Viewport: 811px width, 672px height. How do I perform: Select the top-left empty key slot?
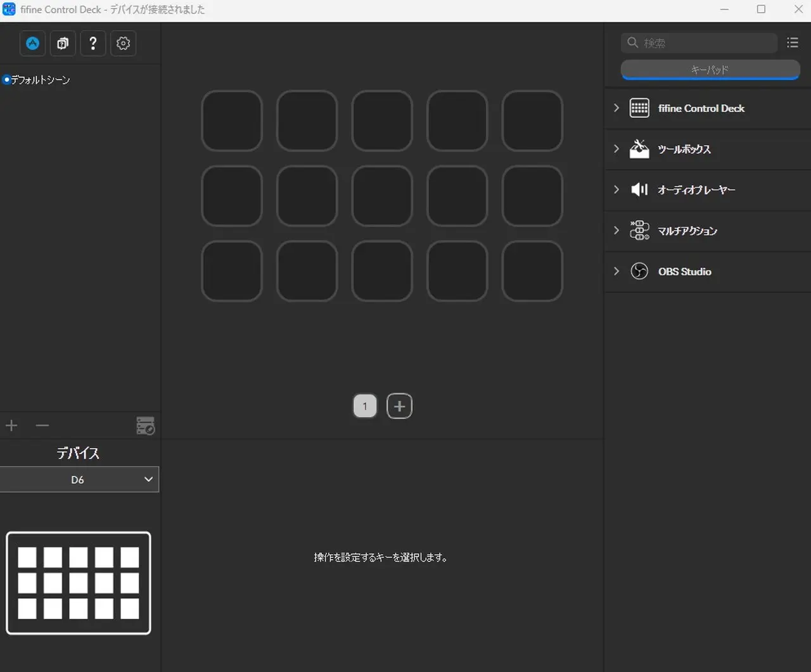(x=232, y=121)
